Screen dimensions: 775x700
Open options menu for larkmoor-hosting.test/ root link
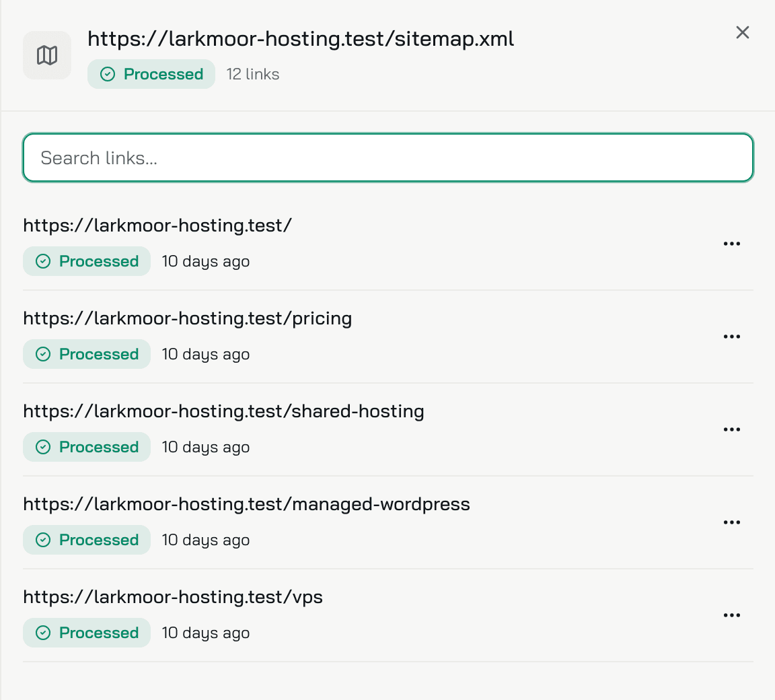(x=731, y=244)
